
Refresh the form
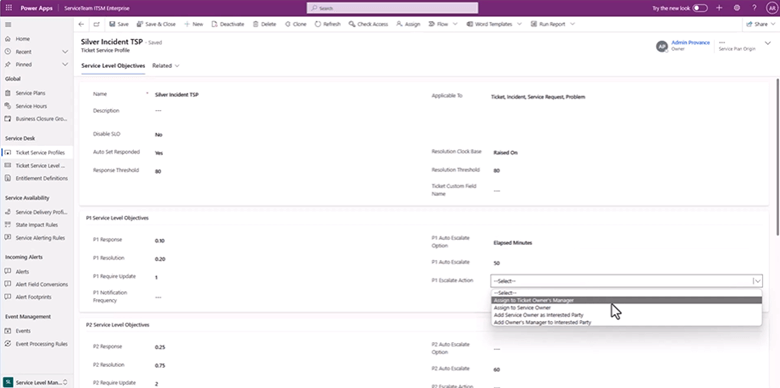click(x=328, y=24)
